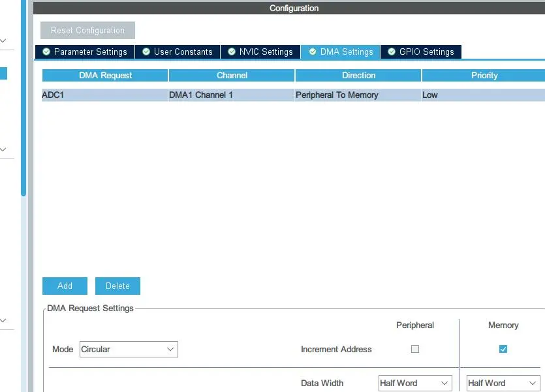This screenshot has height=392, width=545.
Task: Click the check icon on GPIO Settings tab
Action: click(392, 52)
